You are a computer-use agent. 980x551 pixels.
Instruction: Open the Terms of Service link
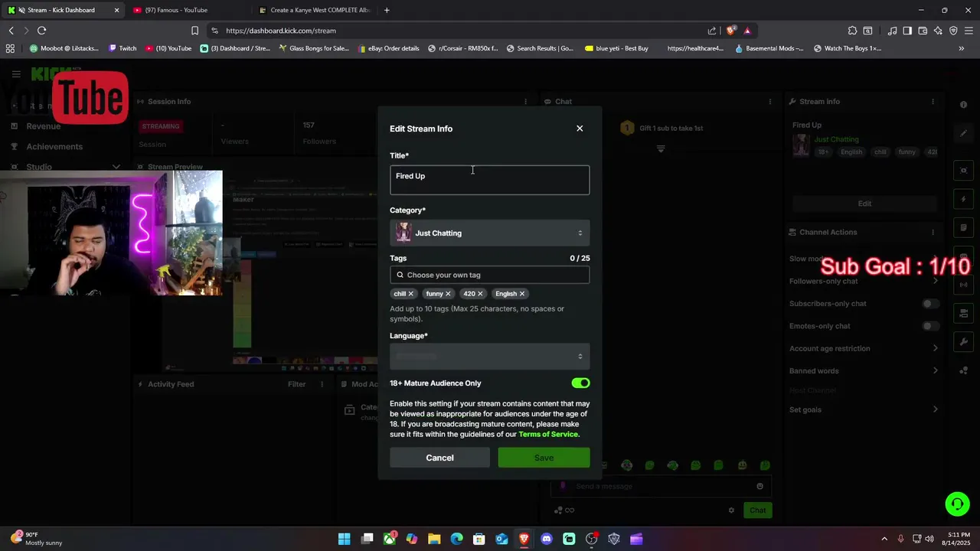click(548, 434)
